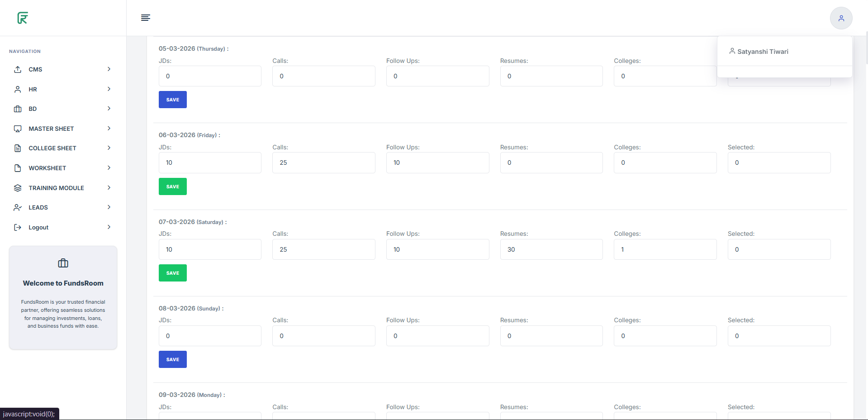The width and height of the screenshot is (868, 420).
Task: Click the Master Sheet icon in sidebar
Action: (18, 129)
